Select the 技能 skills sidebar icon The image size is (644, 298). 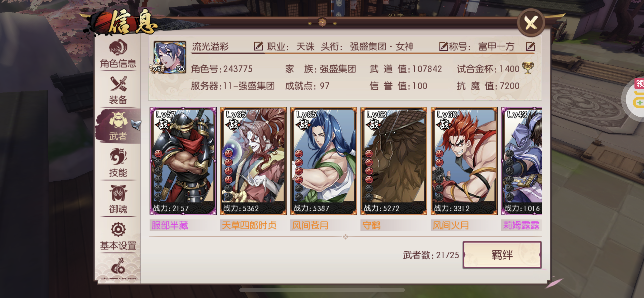click(118, 156)
